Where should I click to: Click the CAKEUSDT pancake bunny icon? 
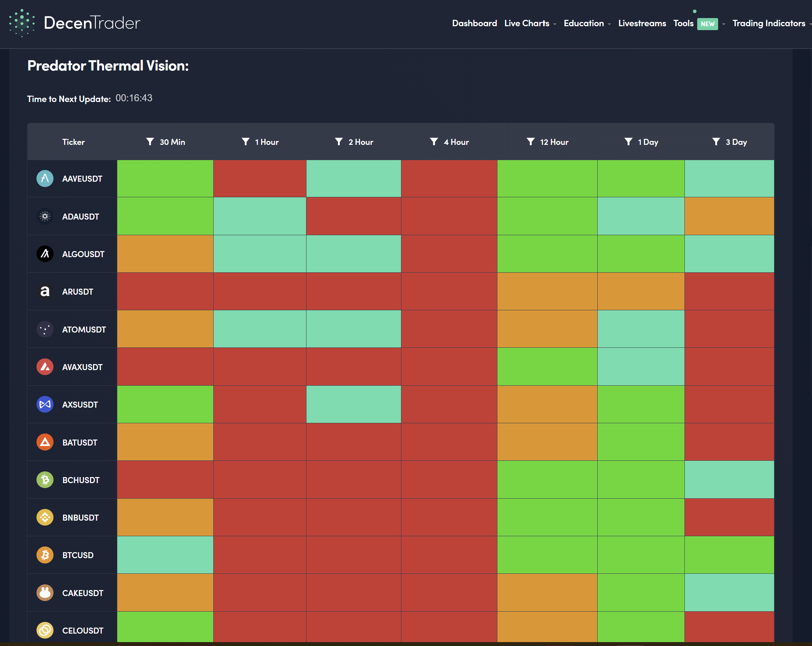45,593
